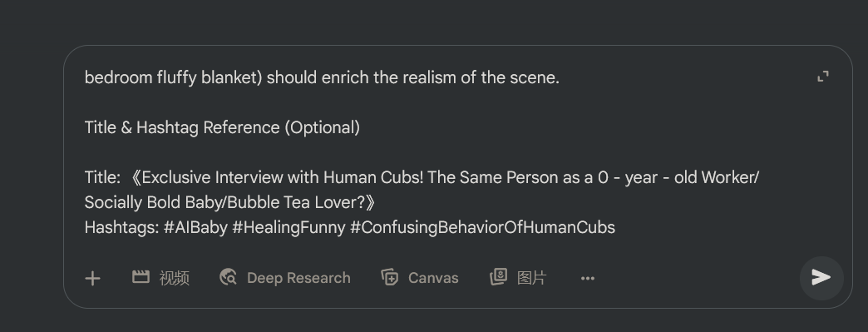Select the 图片 image tool label

pyautogui.click(x=531, y=278)
